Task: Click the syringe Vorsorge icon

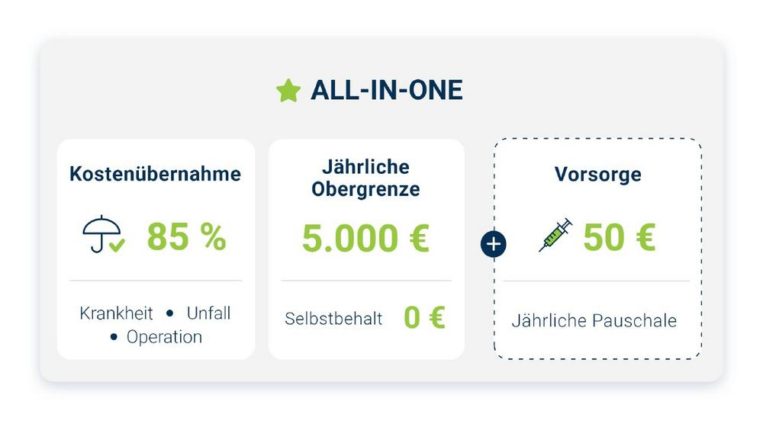Action: coord(555,238)
